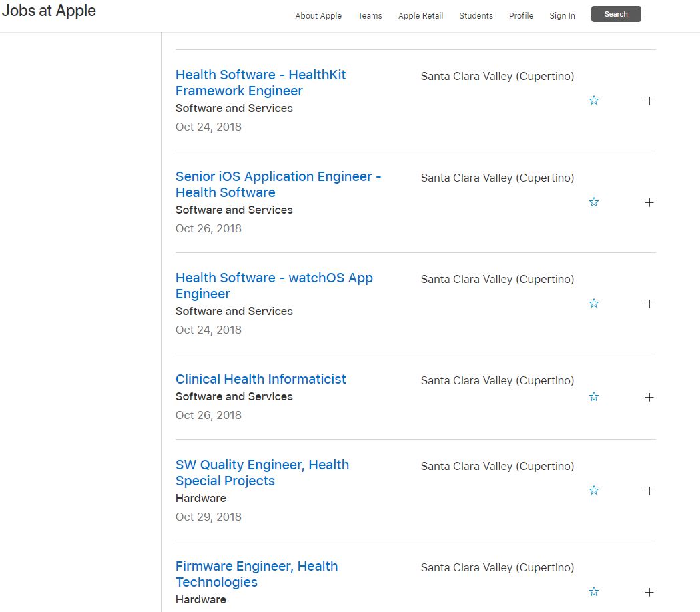Open Apple Retail navigation link
This screenshot has height=612, width=700.
420,15
